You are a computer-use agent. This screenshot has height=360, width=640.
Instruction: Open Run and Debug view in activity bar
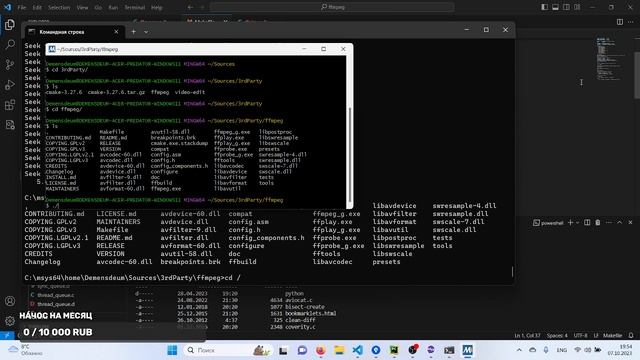click(x=10, y=85)
